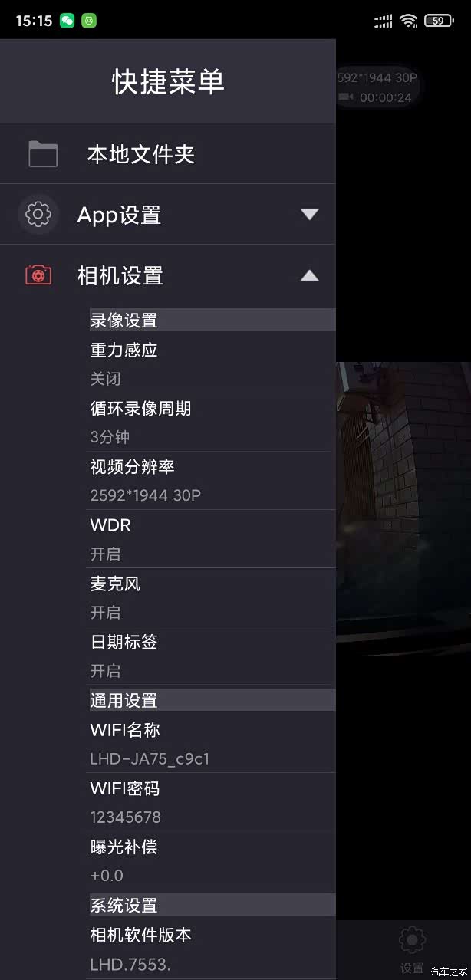Expand App设置 with the down arrow
Viewport: 471px width, 980px height.
(309, 215)
